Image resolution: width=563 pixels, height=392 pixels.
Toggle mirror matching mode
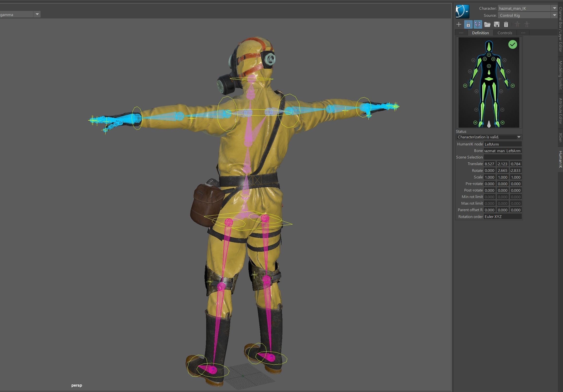pos(478,24)
